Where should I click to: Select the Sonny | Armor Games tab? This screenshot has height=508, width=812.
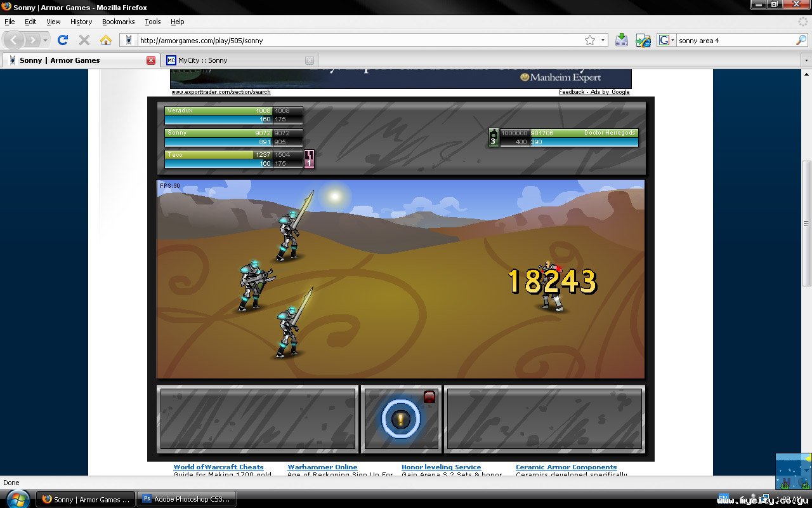(81, 60)
